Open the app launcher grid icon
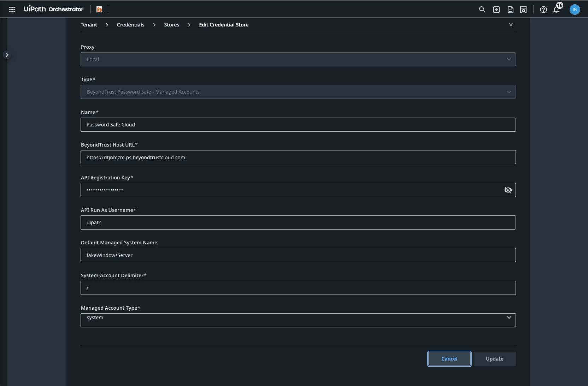This screenshot has height=386, width=588. [x=12, y=10]
